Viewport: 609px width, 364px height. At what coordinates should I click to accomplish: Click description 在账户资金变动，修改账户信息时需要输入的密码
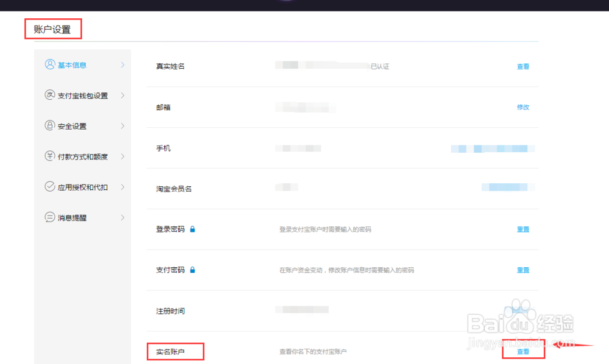click(x=347, y=270)
